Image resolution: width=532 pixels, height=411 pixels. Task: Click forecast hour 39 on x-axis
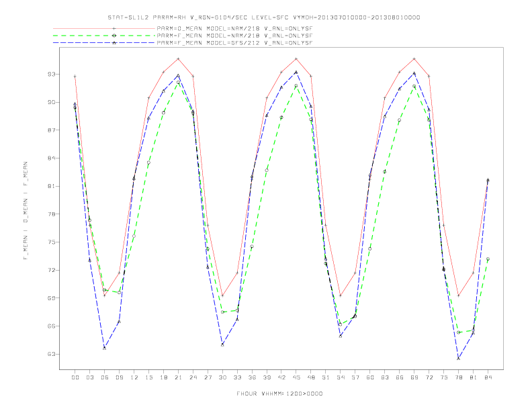point(267,377)
